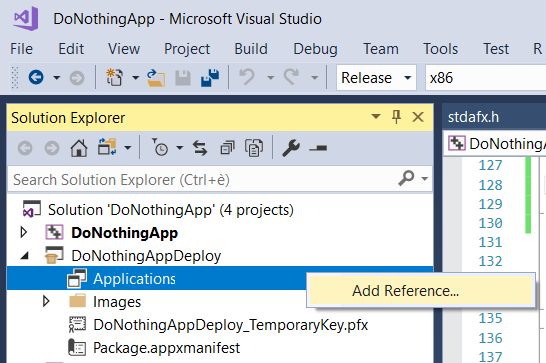Select the DoNothingAppDeploy project
Viewport: 546px width, 363px height.
coord(146,256)
